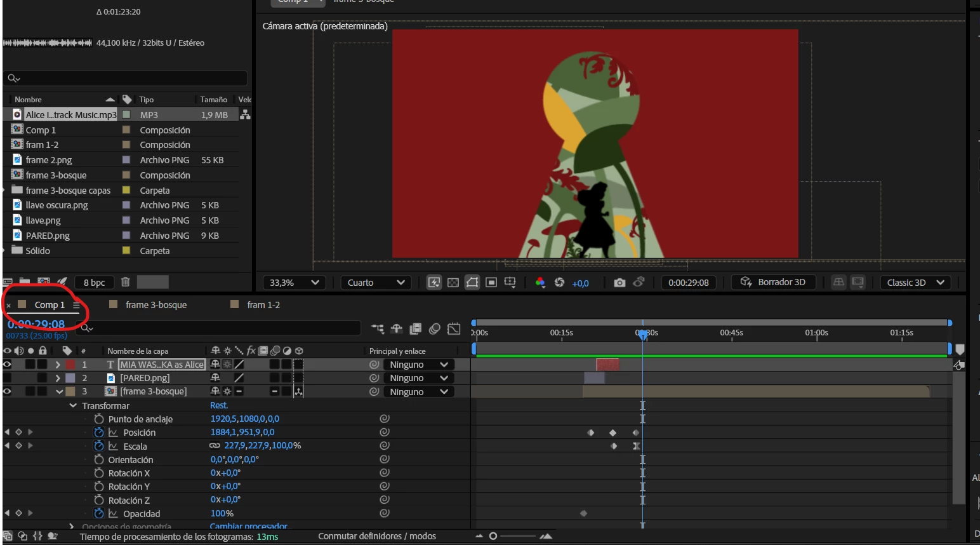980x545 pixels.
Task: Collapse the Transformar group
Action: [x=73, y=405]
